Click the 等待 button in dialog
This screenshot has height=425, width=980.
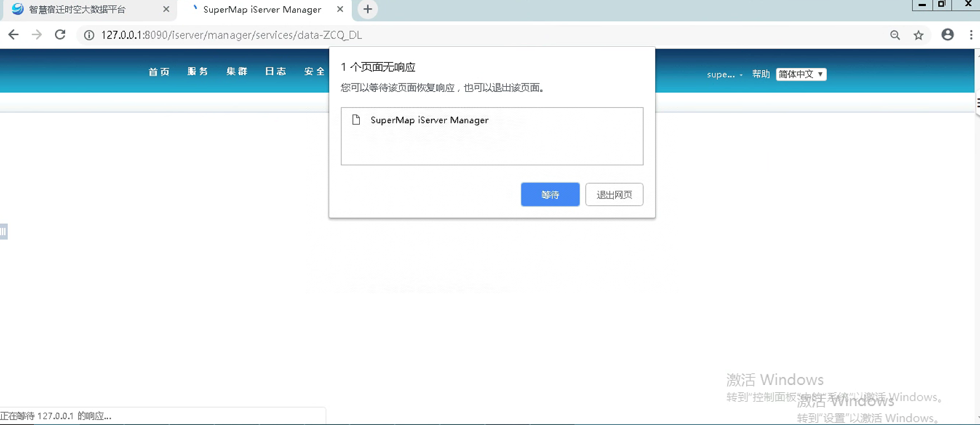coord(550,195)
